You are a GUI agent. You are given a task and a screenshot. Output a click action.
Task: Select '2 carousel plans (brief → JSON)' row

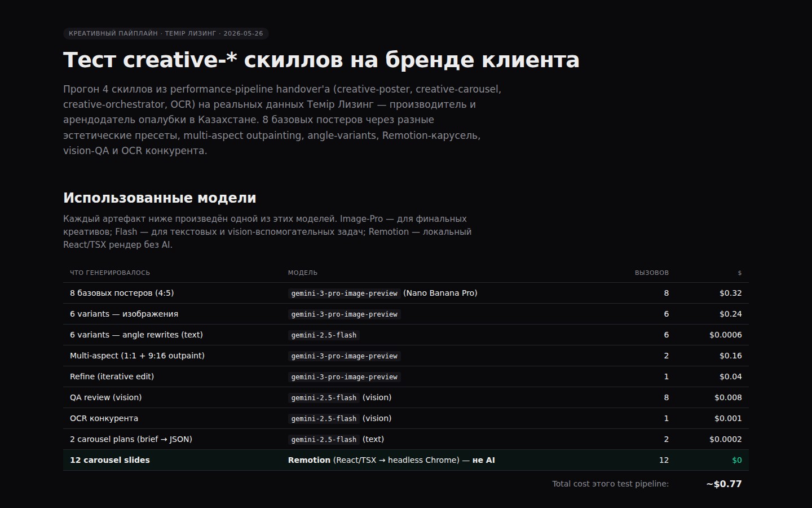pyautogui.click(x=406, y=439)
